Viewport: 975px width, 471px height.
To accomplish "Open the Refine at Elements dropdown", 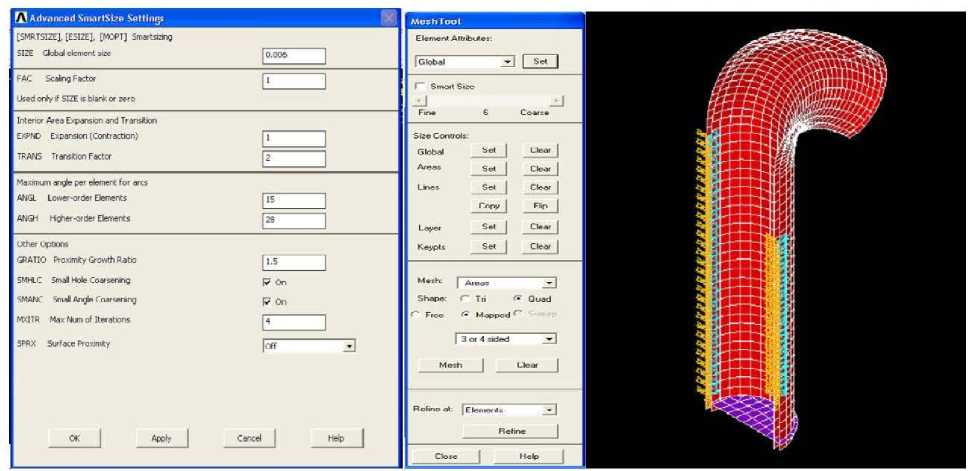I will [509, 411].
